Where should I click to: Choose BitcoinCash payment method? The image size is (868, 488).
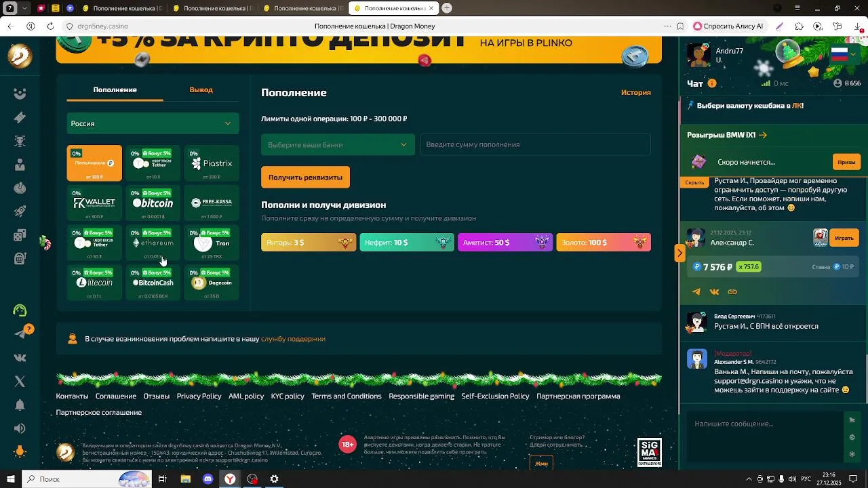153,283
